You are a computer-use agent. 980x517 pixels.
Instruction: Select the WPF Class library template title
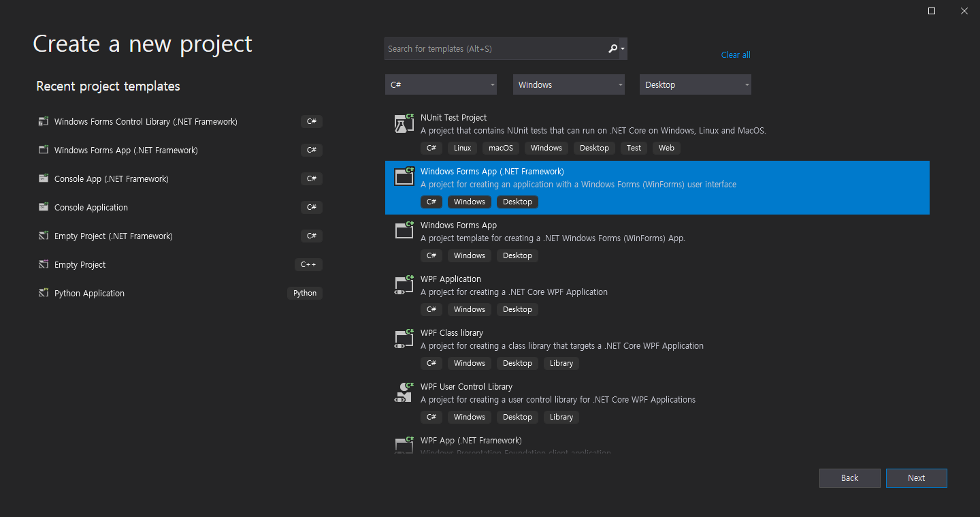452,333
